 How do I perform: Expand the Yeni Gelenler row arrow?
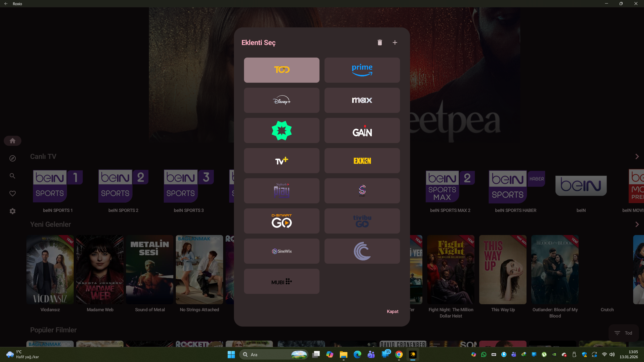637,224
